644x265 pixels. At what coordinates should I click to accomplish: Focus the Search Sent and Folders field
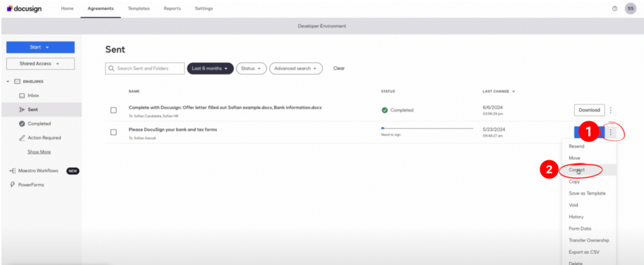(x=145, y=68)
